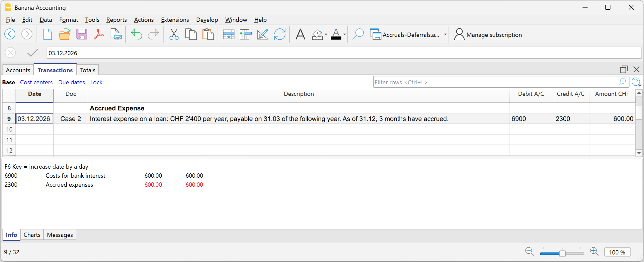The width and height of the screenshot is (644, 262).
Task: Open print preview with the printer icon
Action: click(116, 34)
